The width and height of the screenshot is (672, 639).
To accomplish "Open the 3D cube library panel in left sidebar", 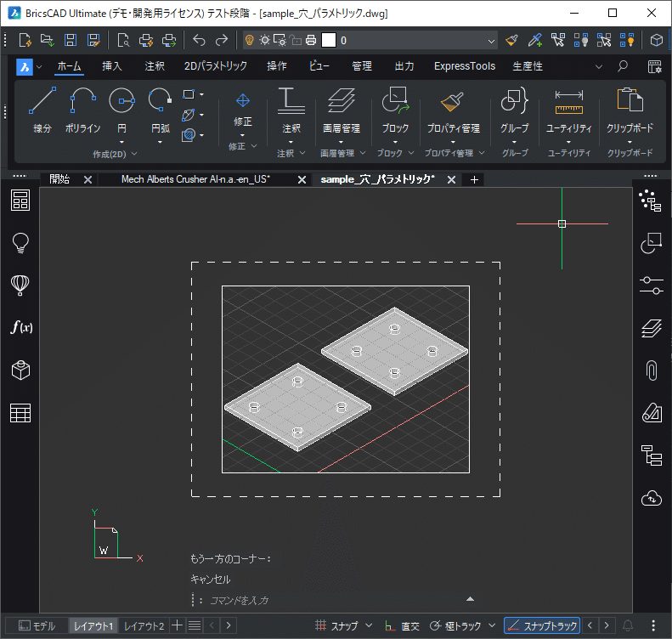I will (x=20, y=370).
